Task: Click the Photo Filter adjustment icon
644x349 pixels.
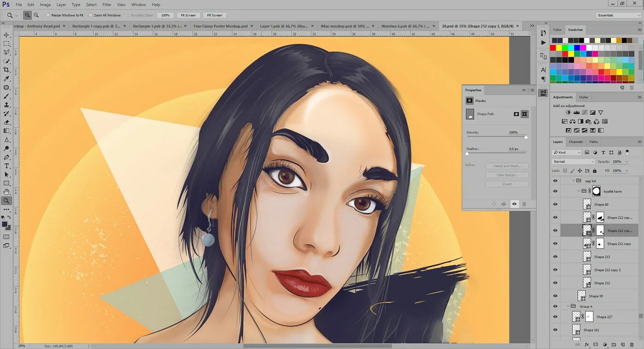Action: tap(588, 122)
